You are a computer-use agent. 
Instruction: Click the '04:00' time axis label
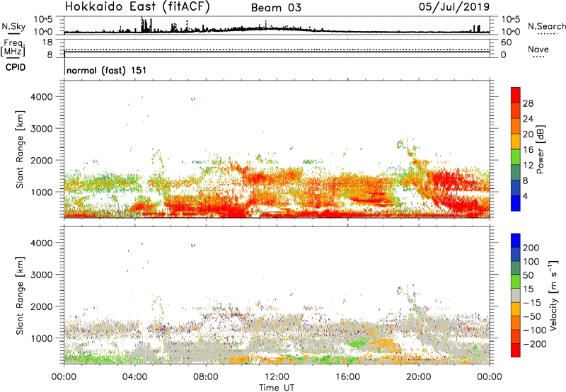point(135,377)
